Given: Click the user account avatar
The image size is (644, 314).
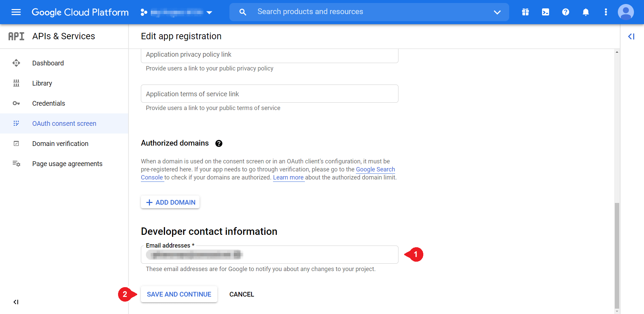Looking at the screenshot, I should coord(626,12).
